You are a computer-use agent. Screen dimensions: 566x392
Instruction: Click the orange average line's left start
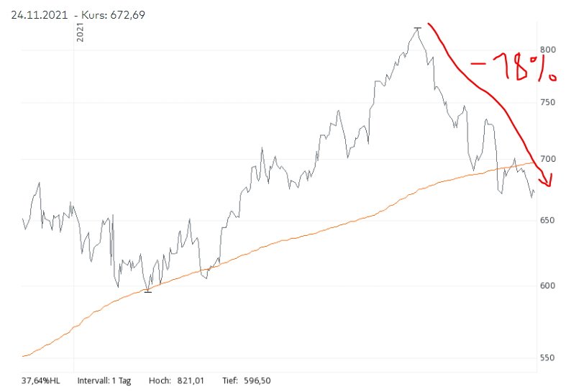(x=24, y=356)
